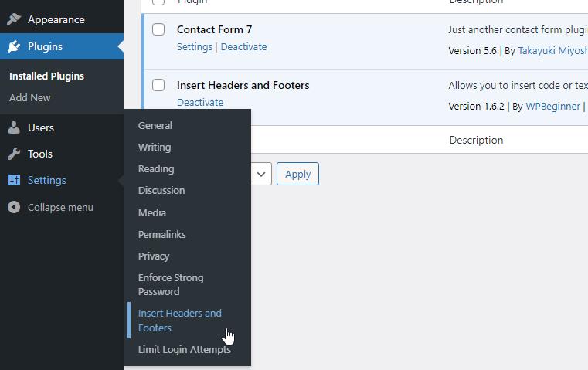
Task: Open the bulk actions dropdown arrow
Action: click(x=261, y=174)
